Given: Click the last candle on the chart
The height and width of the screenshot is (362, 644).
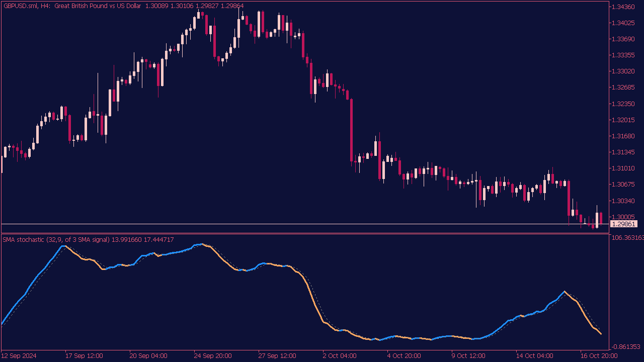Looking at the screenshot, I should pos(601,218).
